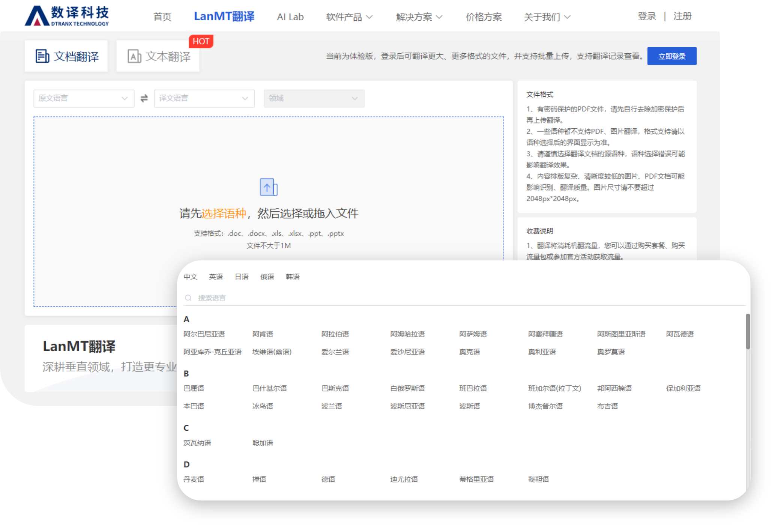Select 阿尔巴尼亚语 from list
The height and width of the screenshot is (532, 778).
tap(204, 334)
